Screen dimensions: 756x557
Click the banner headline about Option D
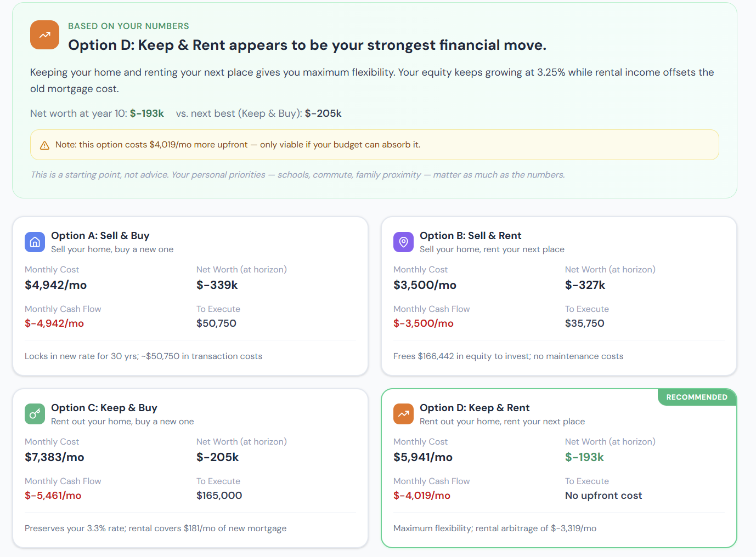(307, 45)
